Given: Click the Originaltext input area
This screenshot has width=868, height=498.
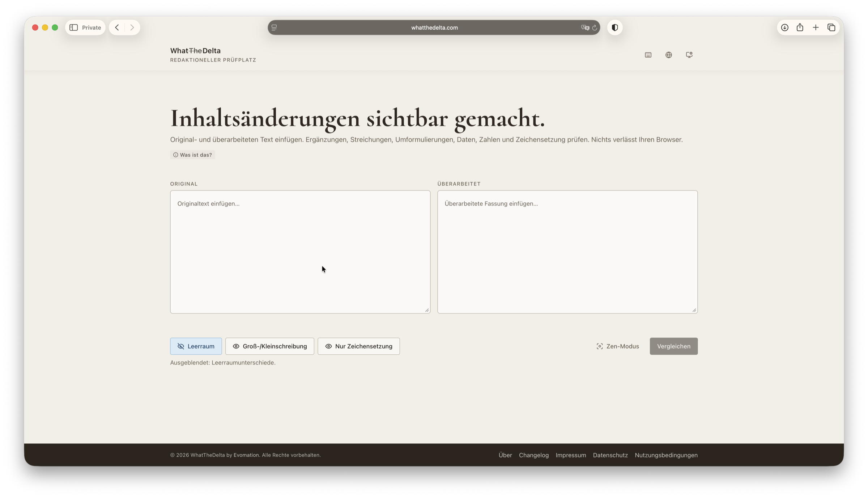Looking at the screenshot, I should 300,252.
